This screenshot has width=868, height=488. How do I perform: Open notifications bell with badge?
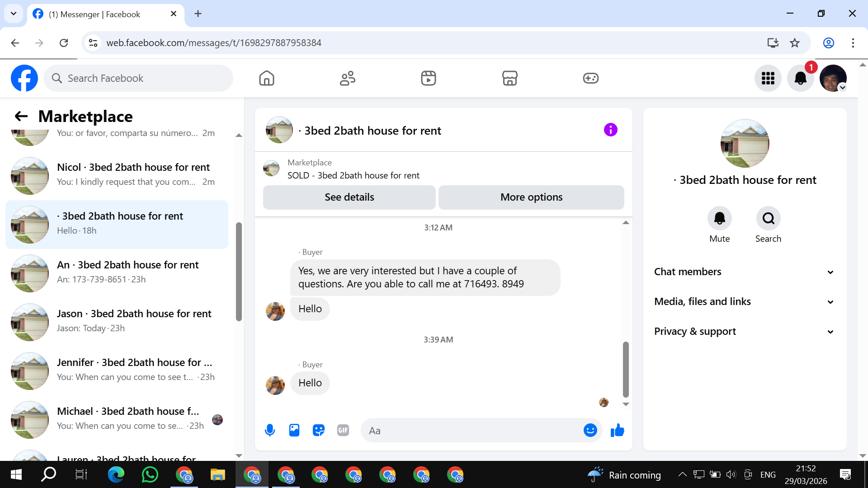tap(801, 78)
